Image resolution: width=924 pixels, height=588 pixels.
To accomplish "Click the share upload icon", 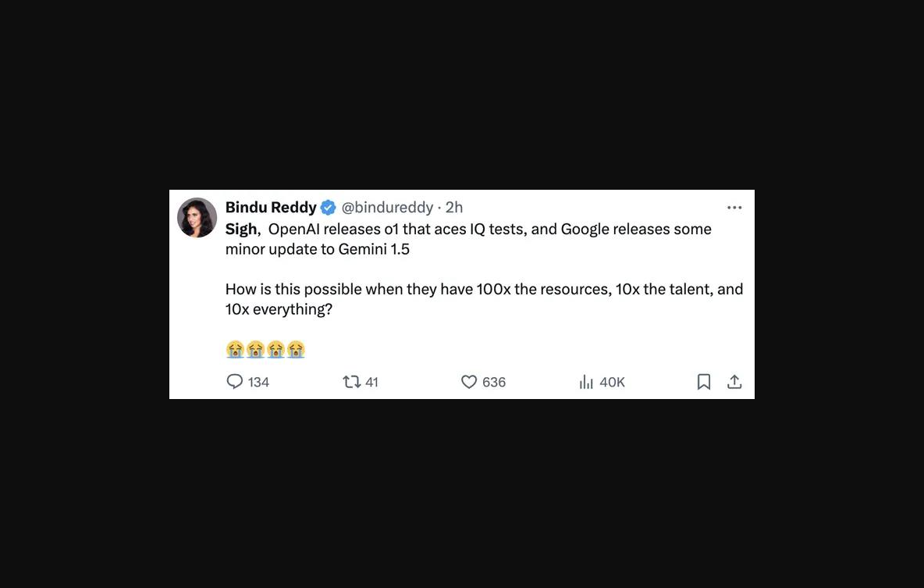I will click(x=734, y=382).
